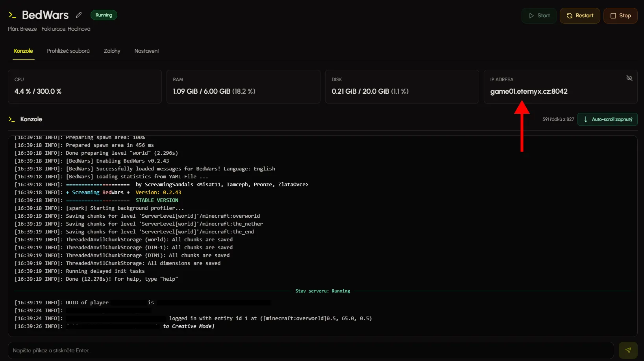The image size is (644, 361).
Task: Click log line 'Loading statistics from YAML-File'
Action: click(x=111, y=177)
